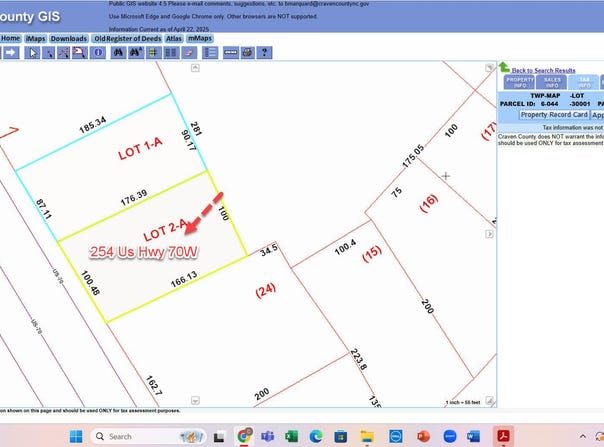
Task: Click the binoculars search icon
Action: click(117, 53)
